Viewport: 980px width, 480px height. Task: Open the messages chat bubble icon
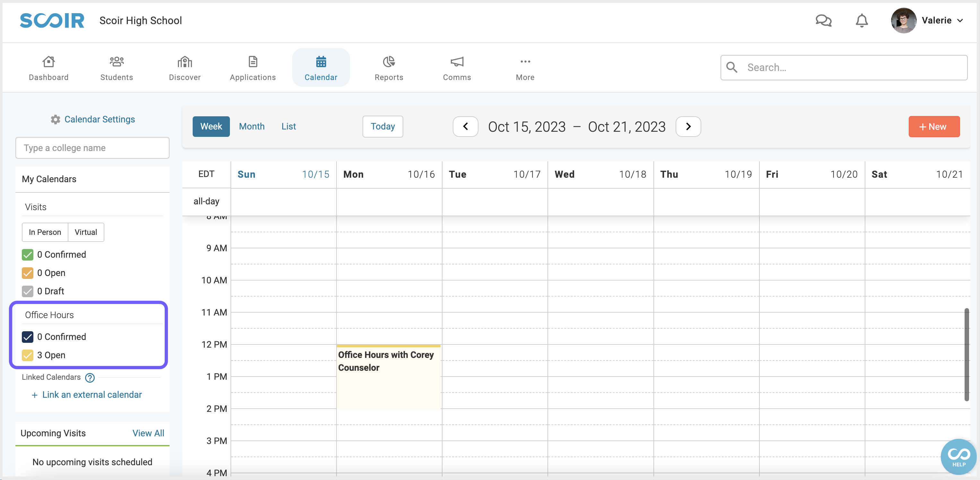[823, 21]
